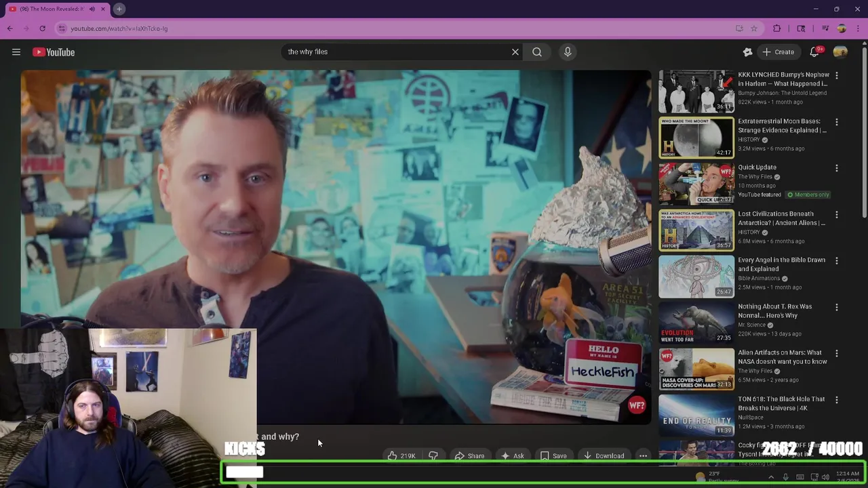This screenshot has width=868, height=488.
Task: Like the video with 219K likes
Action: [x=401, y=456]
